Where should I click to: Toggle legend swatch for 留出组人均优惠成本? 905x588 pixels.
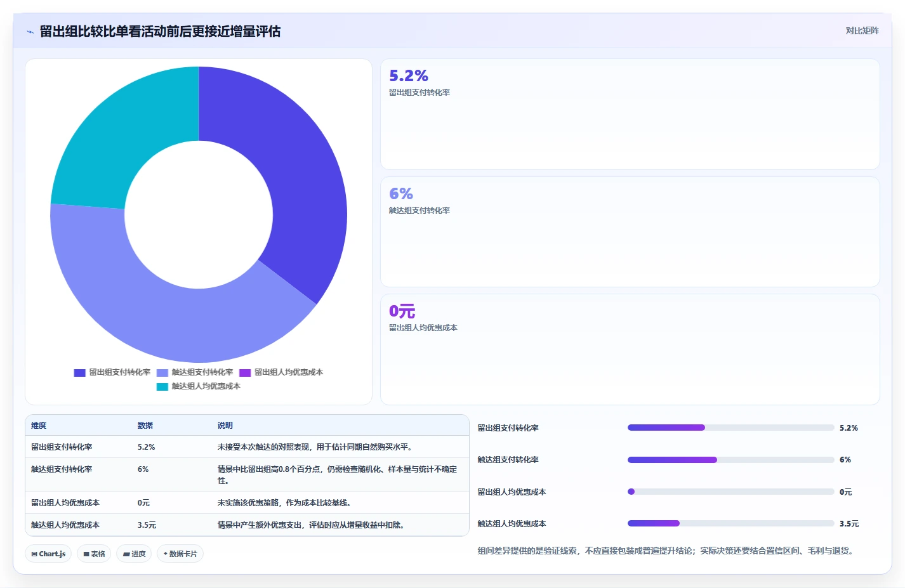pyautogui.click(x=245, y=372)
